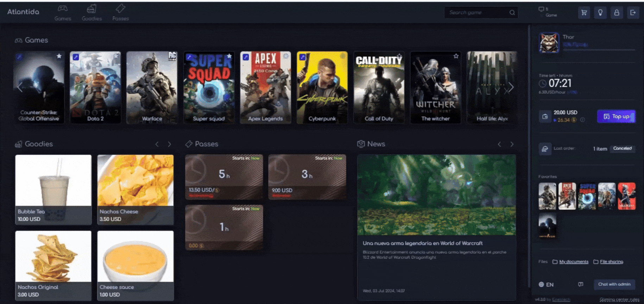Click the Top up button

(x=616, y=116)
